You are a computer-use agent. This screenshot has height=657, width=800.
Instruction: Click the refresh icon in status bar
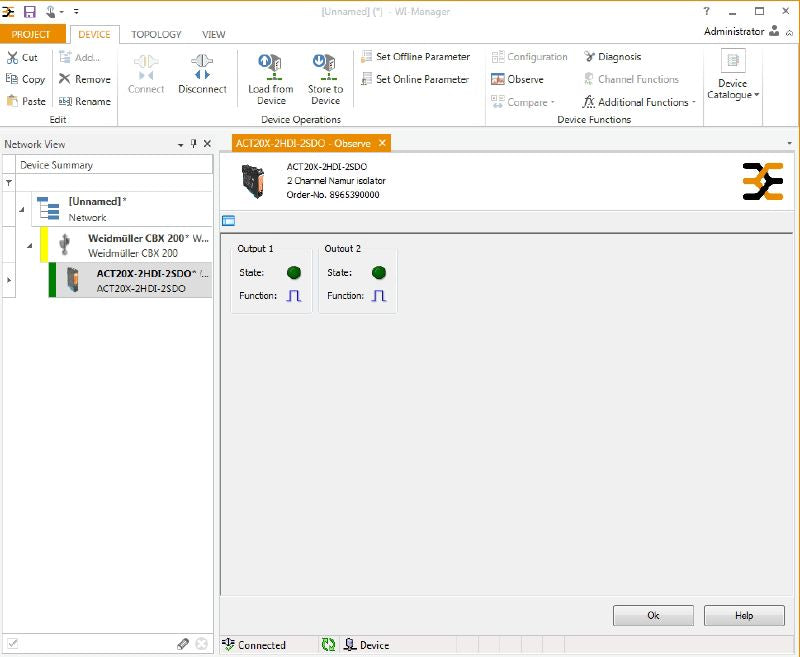pos(328,645)
